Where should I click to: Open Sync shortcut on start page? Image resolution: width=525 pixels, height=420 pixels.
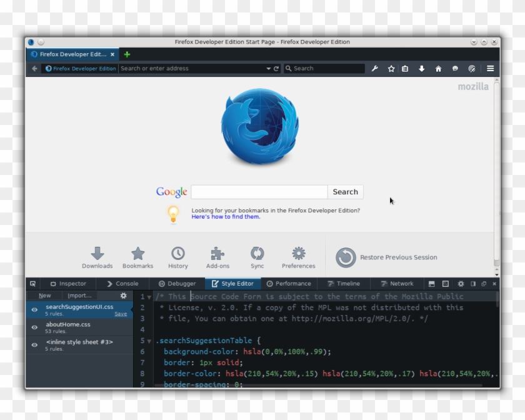[x=257, y=257]
